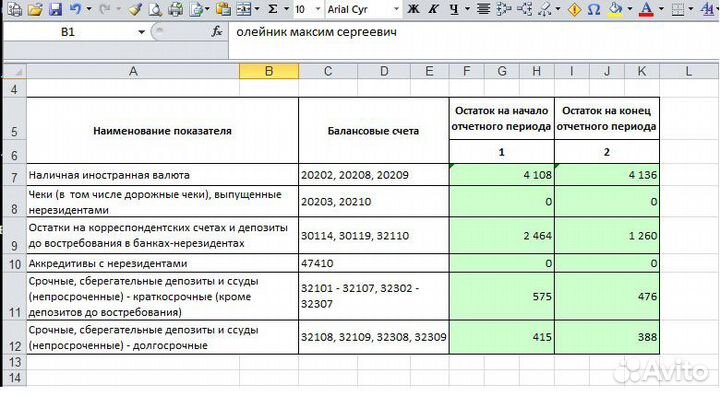Select column L header
The width and height of the screenshot is (720, 396).
[688, 72]
